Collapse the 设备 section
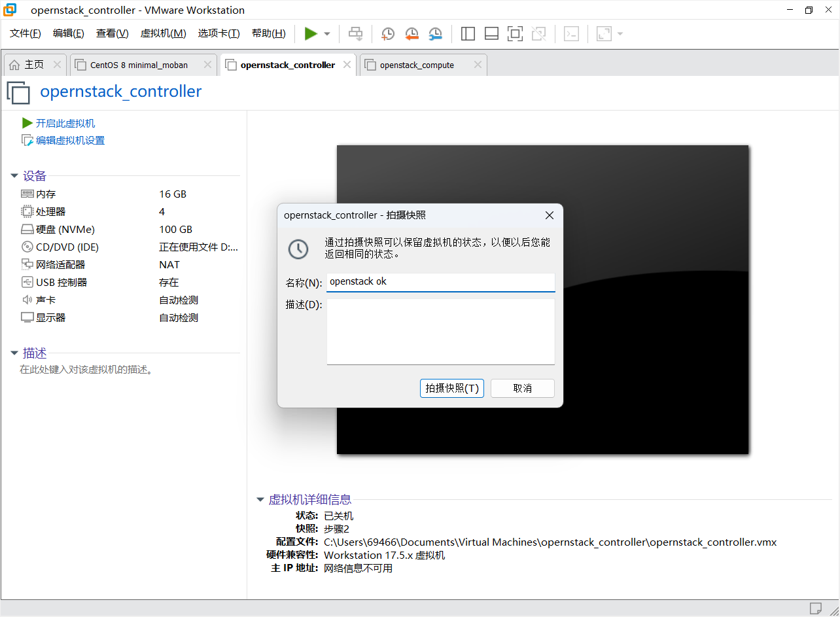 14,176
